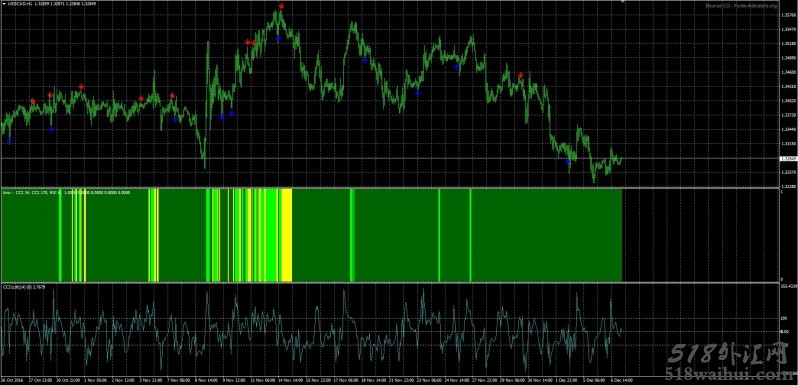The width and height of the screenshot is (798, 386).
Task: Select the red sell arrow near 1 Nov
Action: pos(81,87)
